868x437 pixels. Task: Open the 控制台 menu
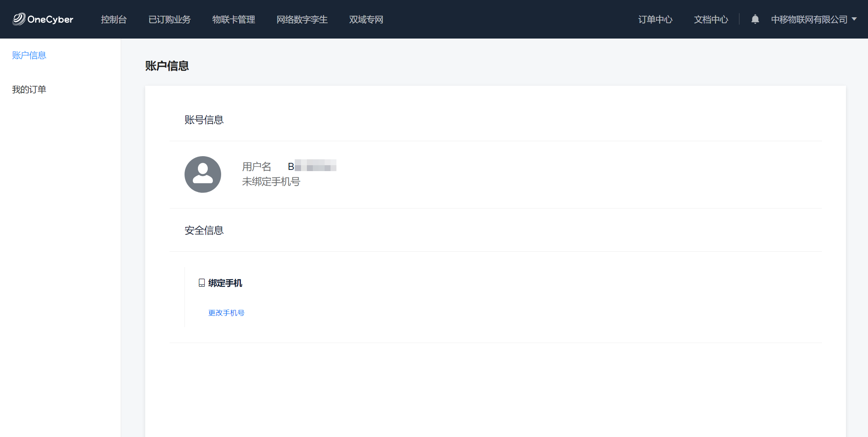(113, 19)
